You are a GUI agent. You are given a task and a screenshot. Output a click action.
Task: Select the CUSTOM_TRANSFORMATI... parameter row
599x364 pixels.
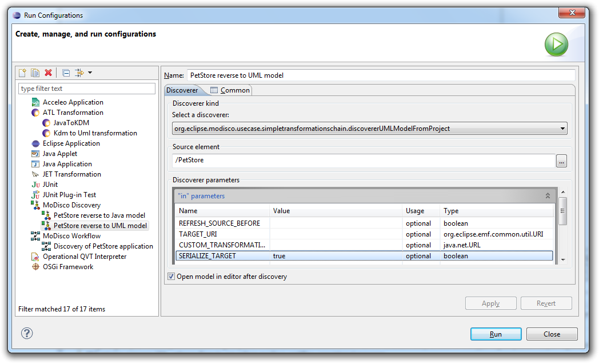pos(365,245)
